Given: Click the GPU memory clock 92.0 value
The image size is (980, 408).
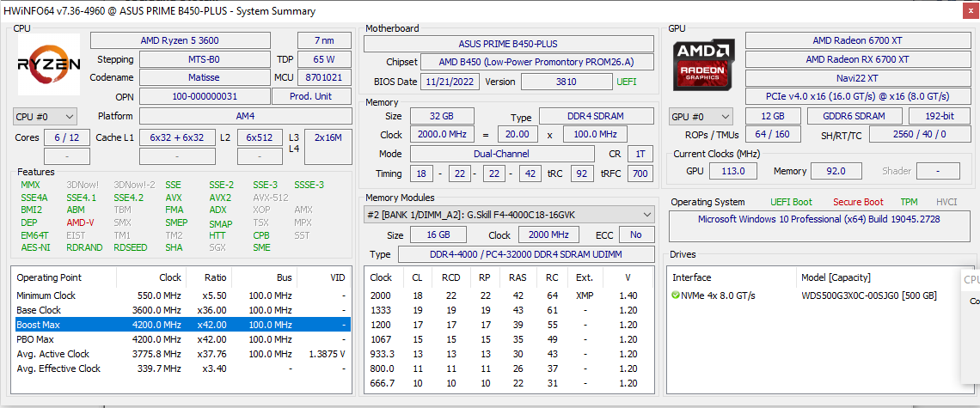Looking at the screenshot, I should click(x=836, y=171).
